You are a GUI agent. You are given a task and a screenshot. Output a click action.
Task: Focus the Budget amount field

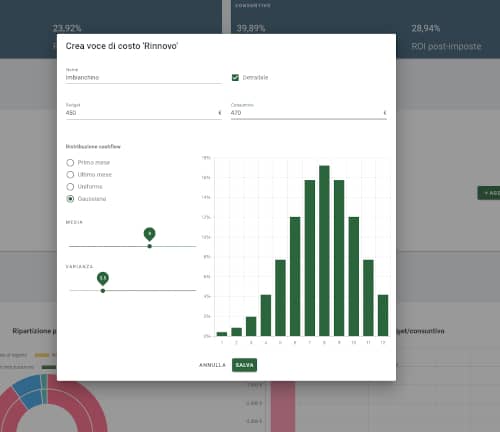pyautogui.click(x=144, y=113)
